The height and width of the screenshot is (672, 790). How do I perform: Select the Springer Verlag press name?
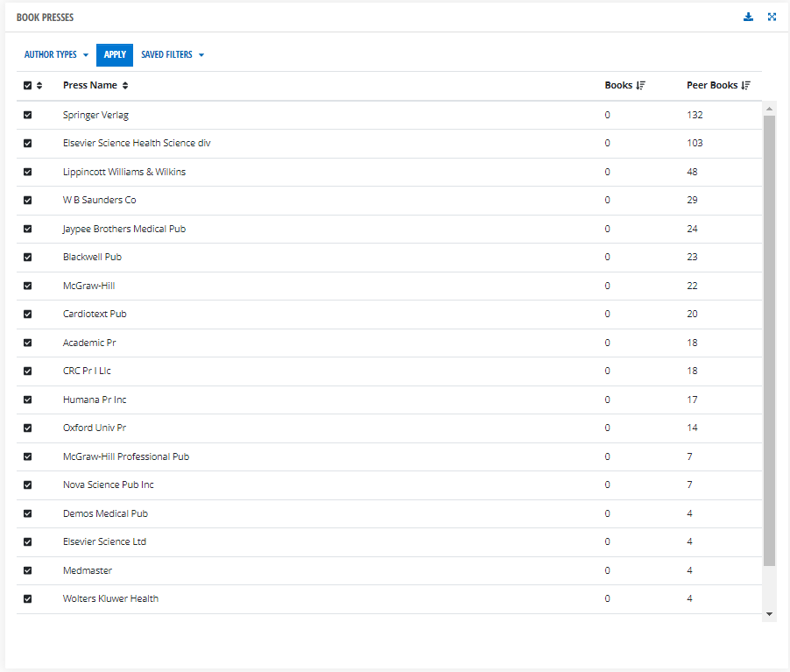tap(95, 115)
